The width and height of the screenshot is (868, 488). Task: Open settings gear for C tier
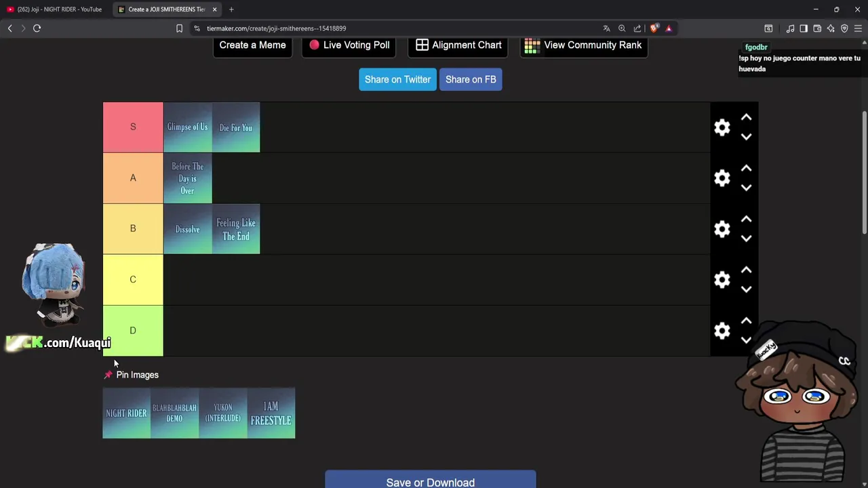point(722,280)
